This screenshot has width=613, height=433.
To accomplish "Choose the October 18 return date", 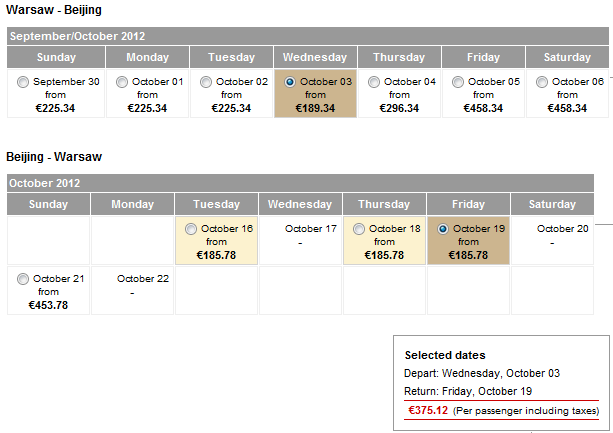I will click(x=359, y=229).
